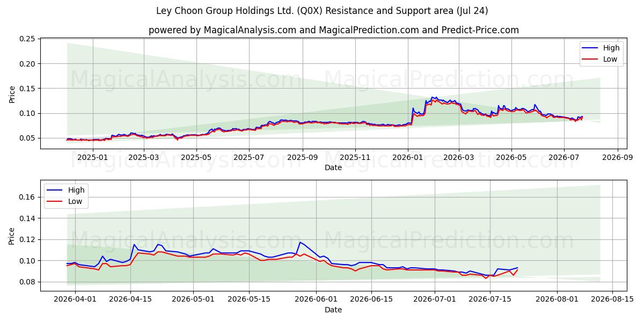This screenshot has height=322, width=644.
Task: Click the top chart's 'Date' axis label
Action: pos(334,167)
